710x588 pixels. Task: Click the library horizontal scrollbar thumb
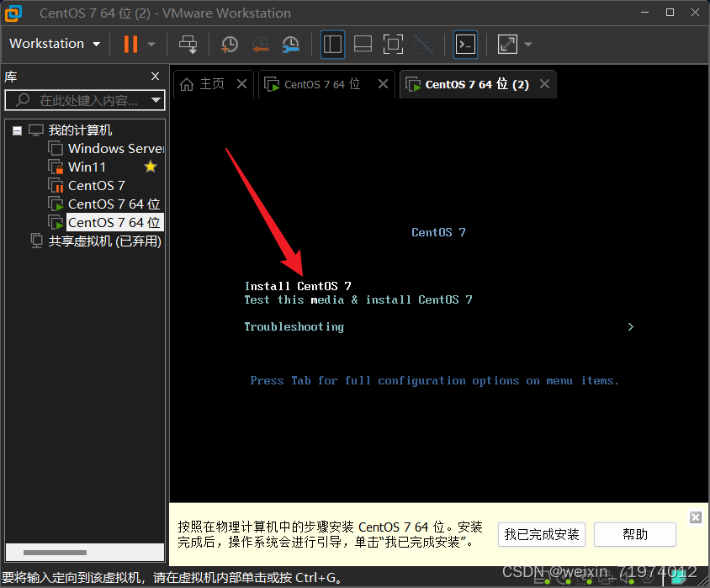click(x=55, y=552)
